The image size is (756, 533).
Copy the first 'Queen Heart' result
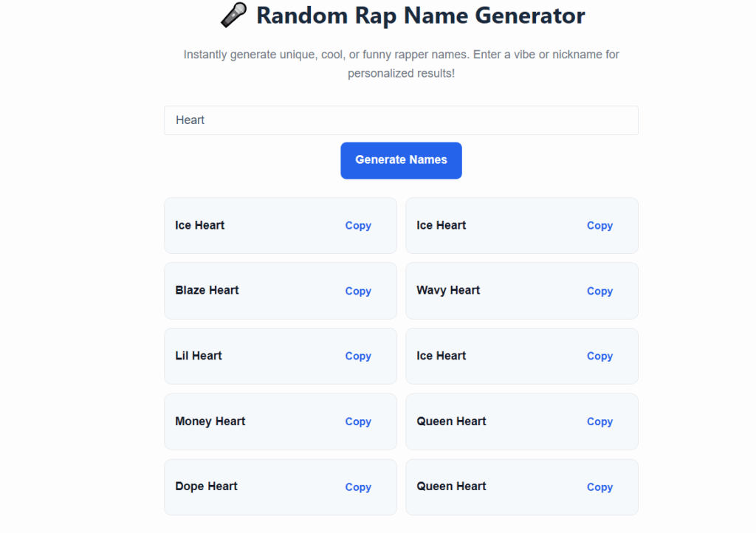pyautogui.click(x=599, y=422)
